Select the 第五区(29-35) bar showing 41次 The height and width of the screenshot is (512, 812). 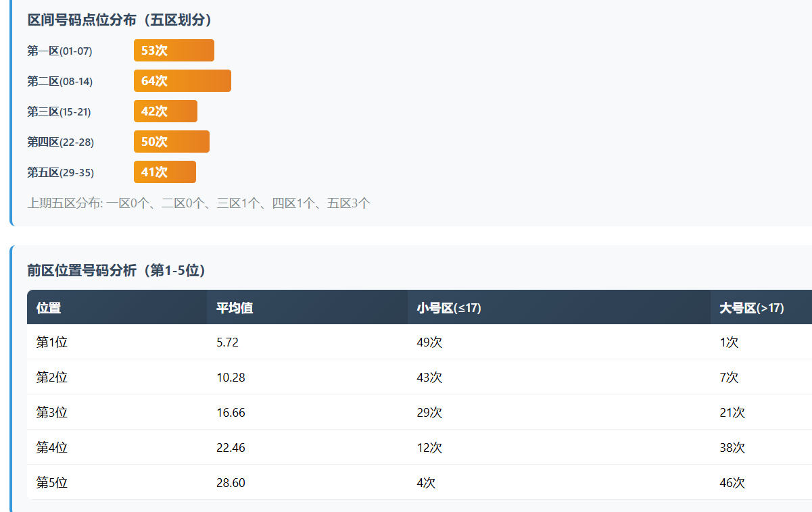165,172
